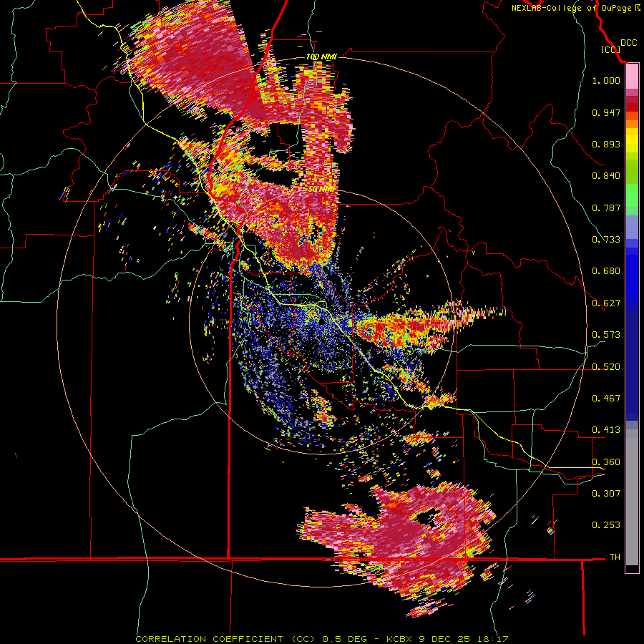Click the 0.840 value on the color scale

point(606,176)
